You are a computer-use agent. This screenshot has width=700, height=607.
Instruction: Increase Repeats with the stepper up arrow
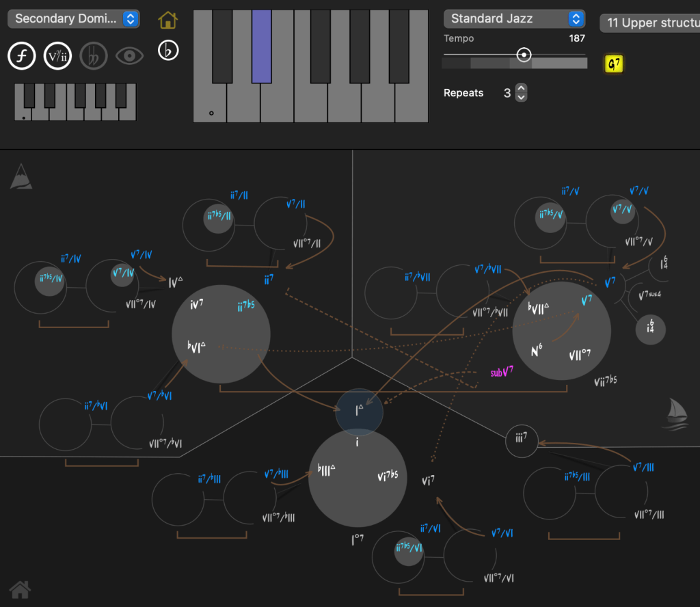pyautogui.click(x=521, y=88)
